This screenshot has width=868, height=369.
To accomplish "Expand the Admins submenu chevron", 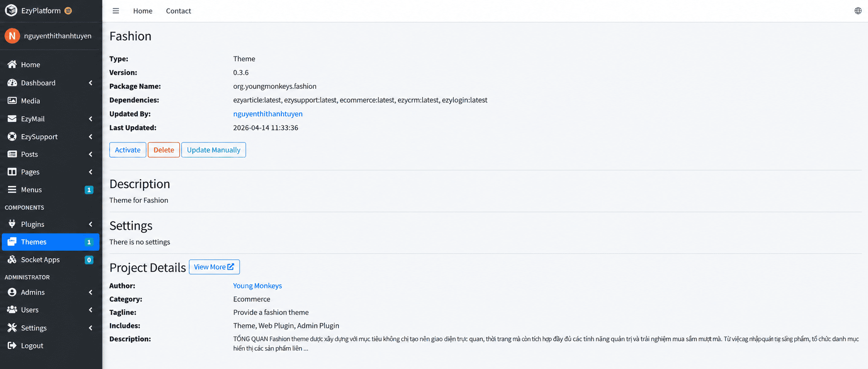I will (90, 292).
